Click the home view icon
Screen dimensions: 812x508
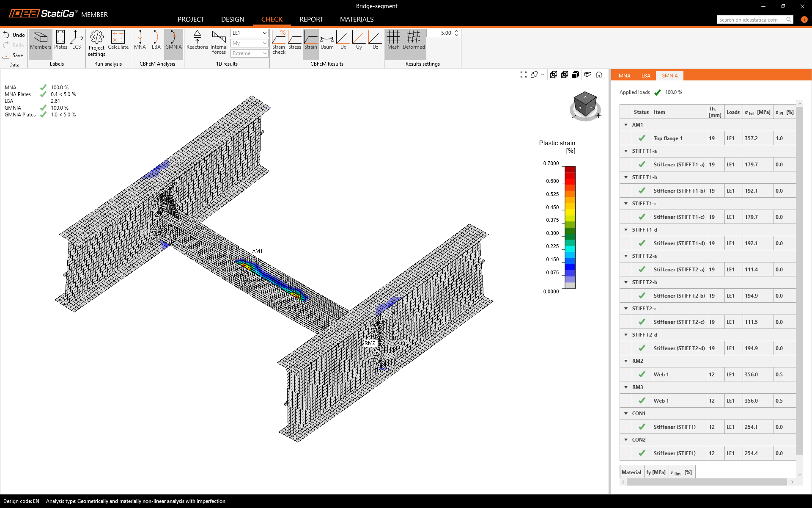[599, 75]
